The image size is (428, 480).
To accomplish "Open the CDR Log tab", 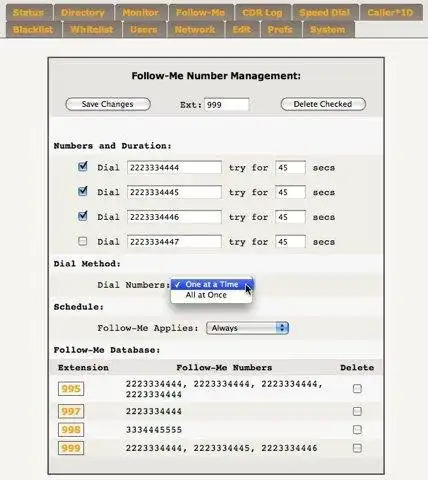I will click(x=262, y=13).
